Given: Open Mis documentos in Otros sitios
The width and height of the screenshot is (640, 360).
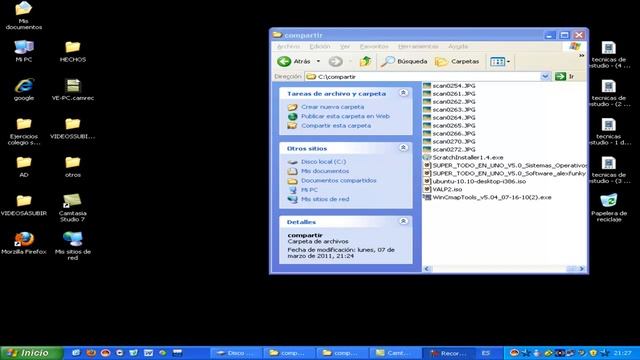Looking at the screenshot, I should click(325, 171).
